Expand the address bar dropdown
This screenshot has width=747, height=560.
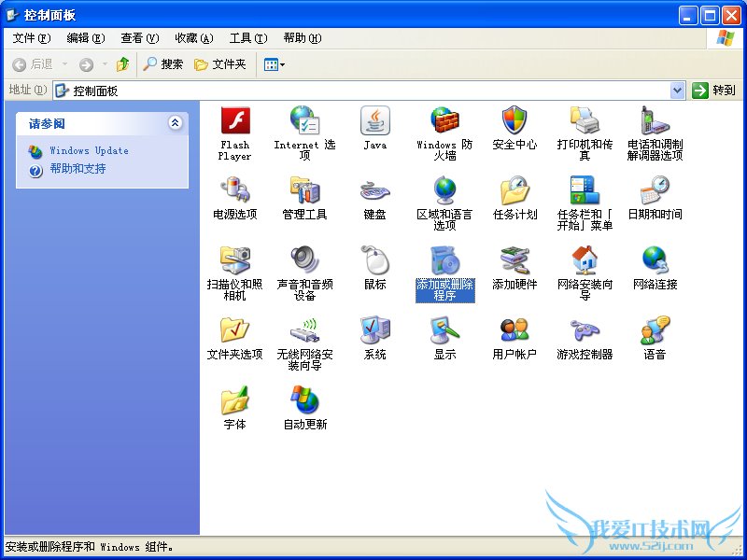(x=678, y=91)
